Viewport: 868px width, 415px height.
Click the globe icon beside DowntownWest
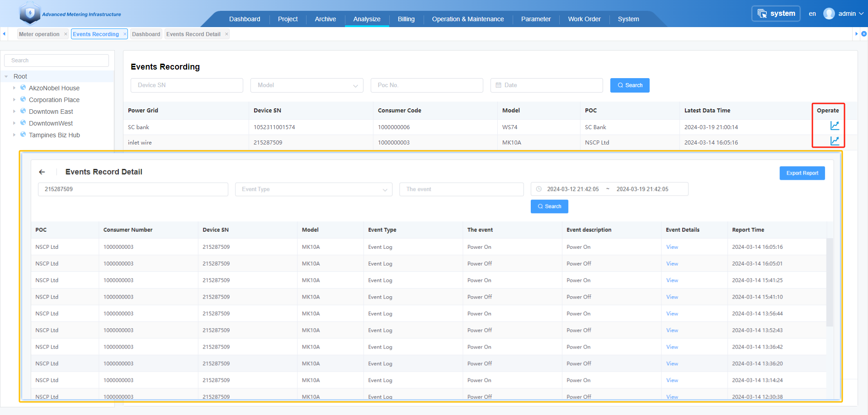click(23, 123)
